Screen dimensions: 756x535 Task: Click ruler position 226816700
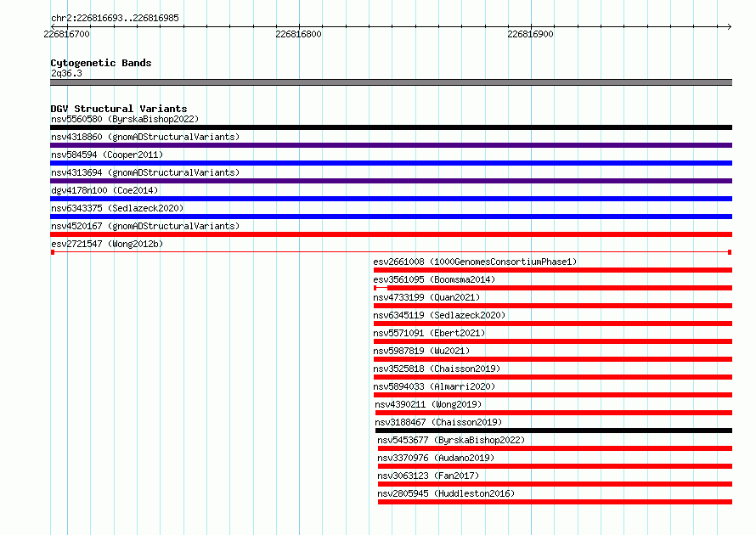pos(66,34)
